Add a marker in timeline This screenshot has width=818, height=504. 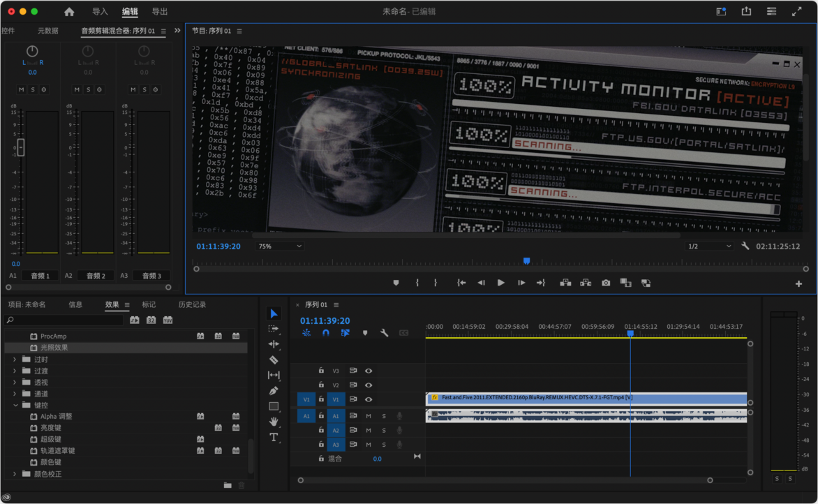[x=365, y=333]
